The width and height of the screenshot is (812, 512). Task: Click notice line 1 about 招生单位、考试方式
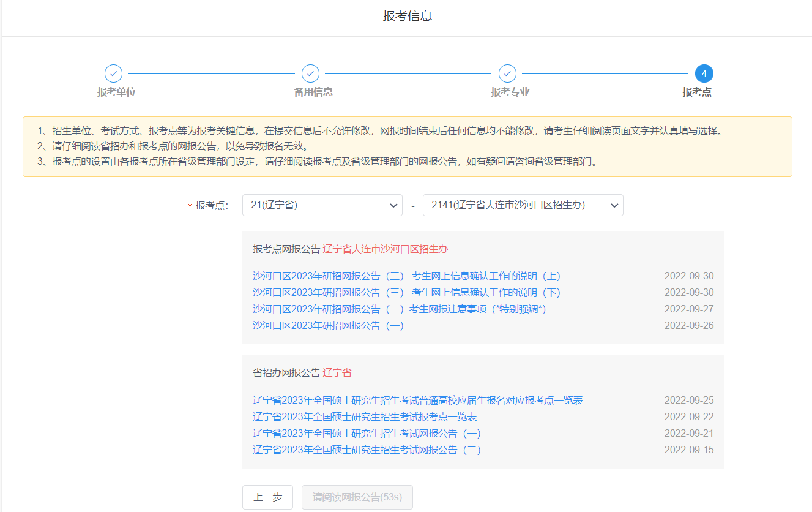tap(379, 131)
